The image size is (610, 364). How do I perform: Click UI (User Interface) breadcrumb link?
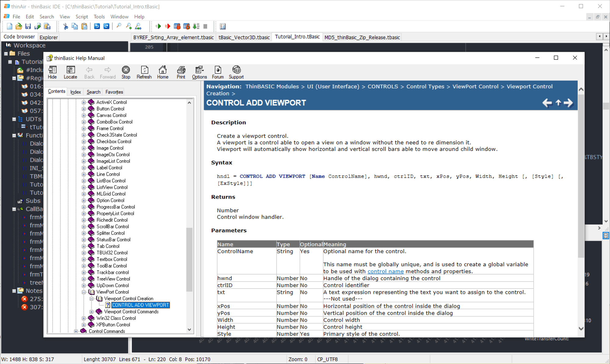pos(333,87)
